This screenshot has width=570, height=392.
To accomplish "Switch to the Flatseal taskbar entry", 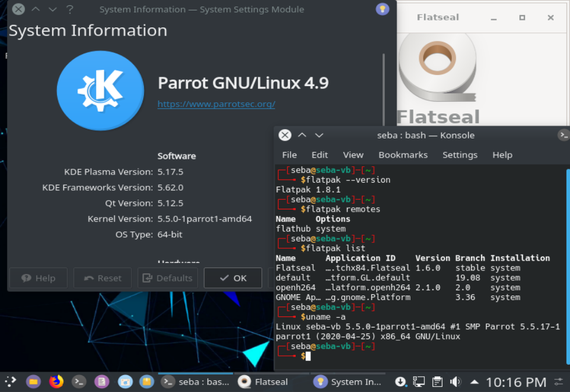I will click(x=271, y=382).
